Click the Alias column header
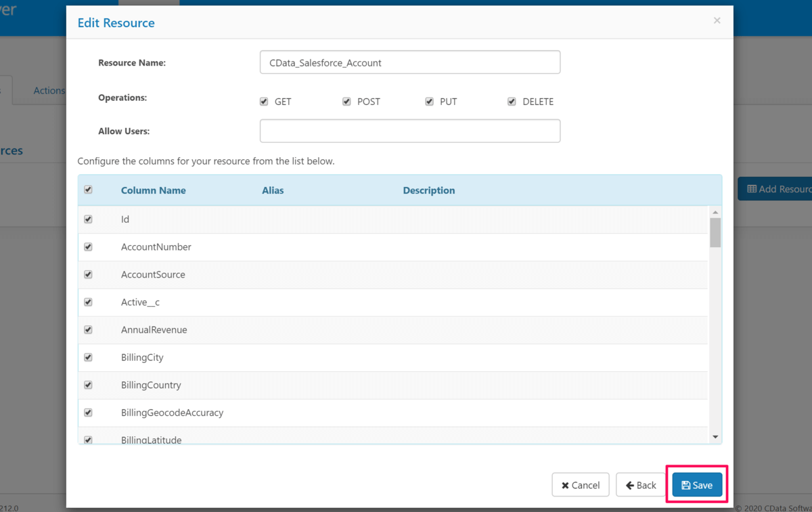 [x=273, y=190]
